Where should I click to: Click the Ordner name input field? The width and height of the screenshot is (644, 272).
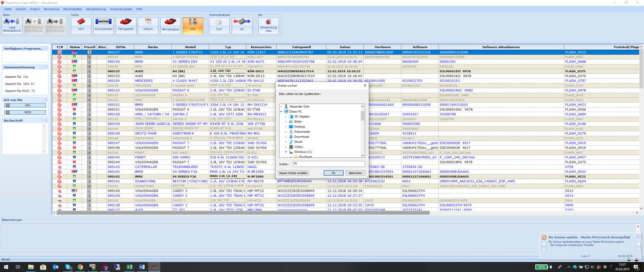pyautogui.click(x=328, y=163)
